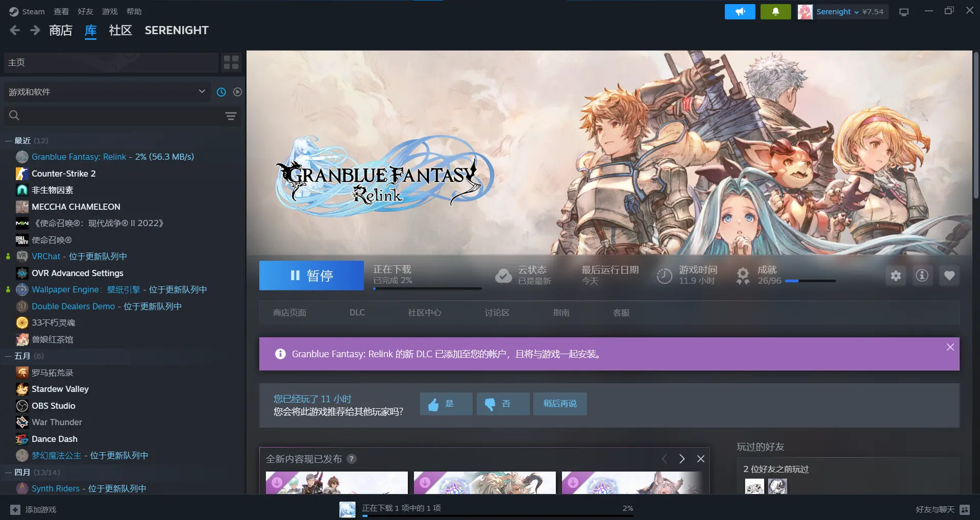Open the 查看 menu
This screenshot has width=980, height=520.
(x=61, y=12)
